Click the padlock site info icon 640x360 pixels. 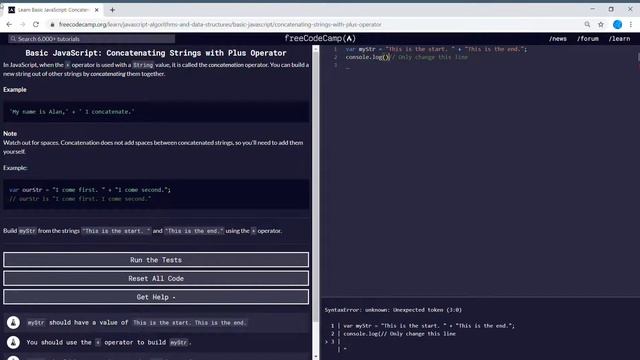coord(52,24)
